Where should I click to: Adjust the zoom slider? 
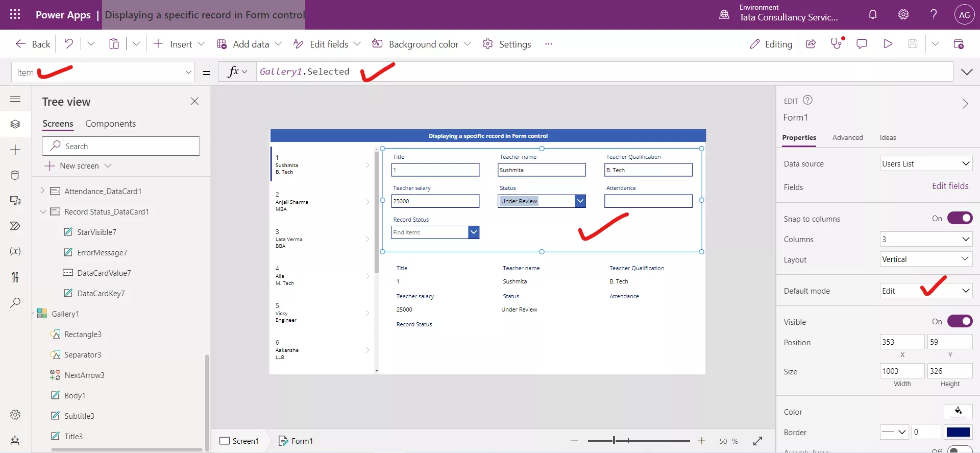tap(614, 440)
